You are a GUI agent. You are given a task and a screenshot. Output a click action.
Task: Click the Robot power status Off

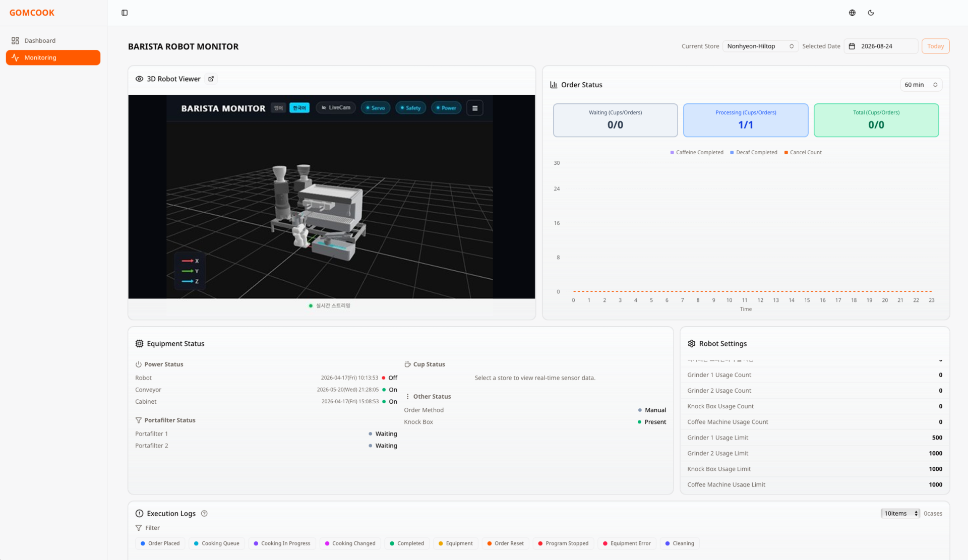[x=389, y=378]
